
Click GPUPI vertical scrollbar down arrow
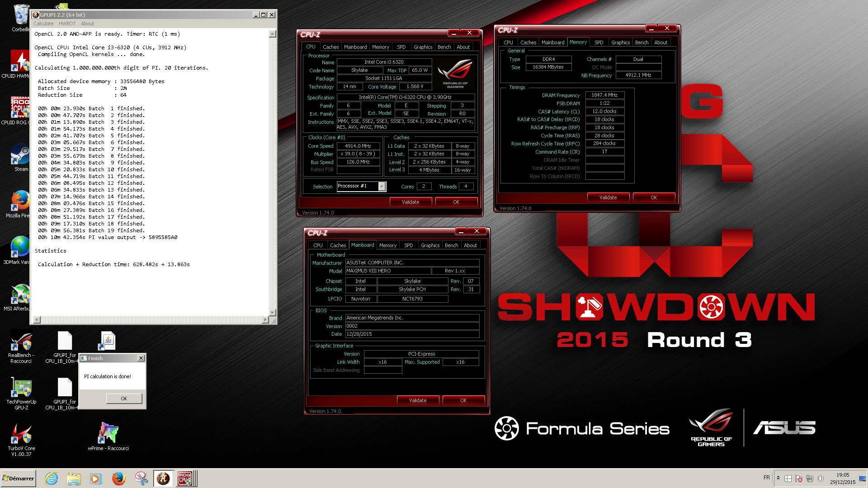[272, 312]
